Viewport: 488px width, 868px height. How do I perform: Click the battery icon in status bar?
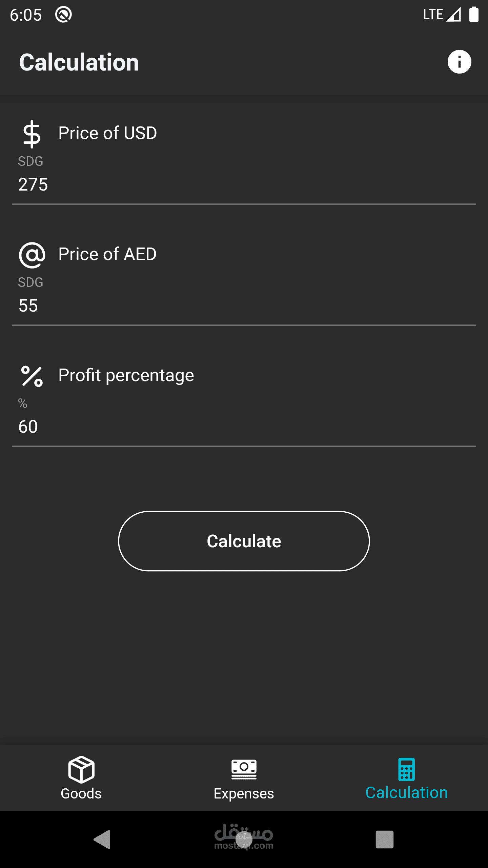[x=474, y=15]
